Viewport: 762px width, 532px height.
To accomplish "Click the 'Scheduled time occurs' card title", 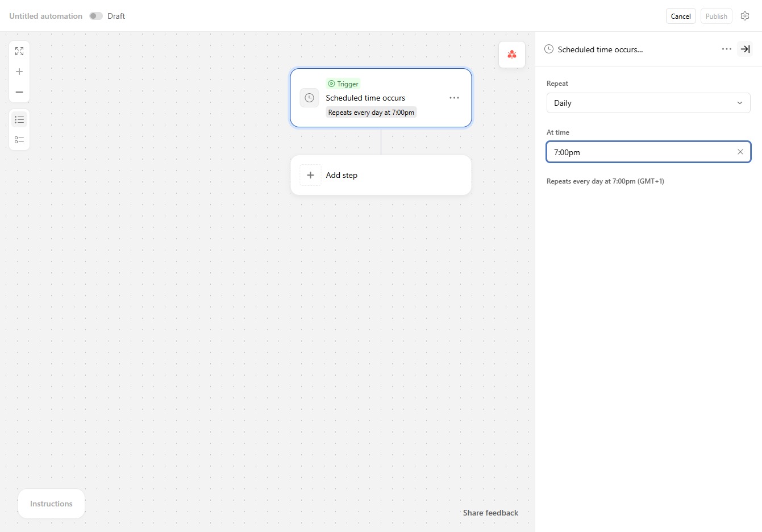I will pos(365,98).
